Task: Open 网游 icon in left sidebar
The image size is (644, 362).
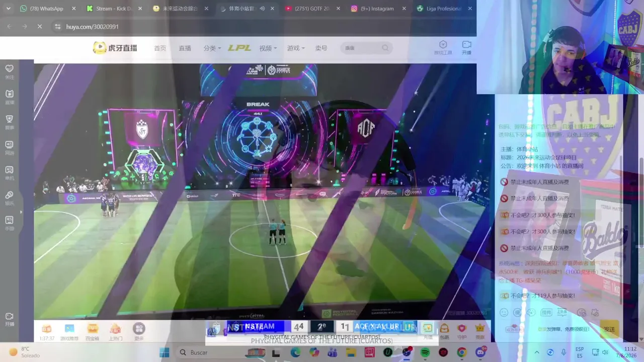Action: click(x=10, y=147)
